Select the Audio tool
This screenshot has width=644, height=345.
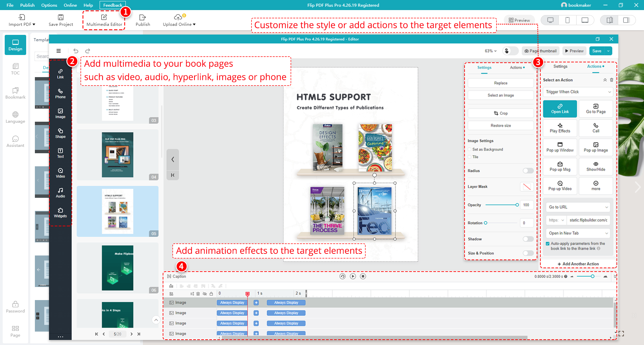click(x=60, y=192)
